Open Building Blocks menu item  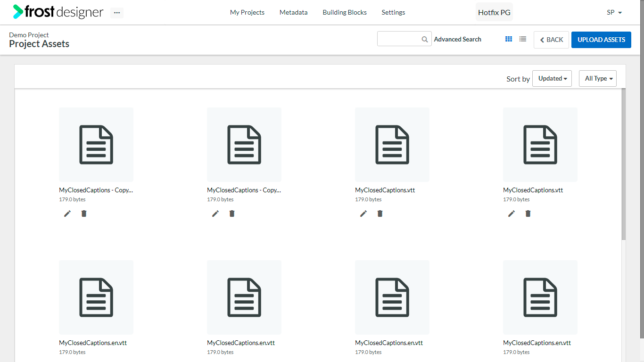(x=345, y=12)
